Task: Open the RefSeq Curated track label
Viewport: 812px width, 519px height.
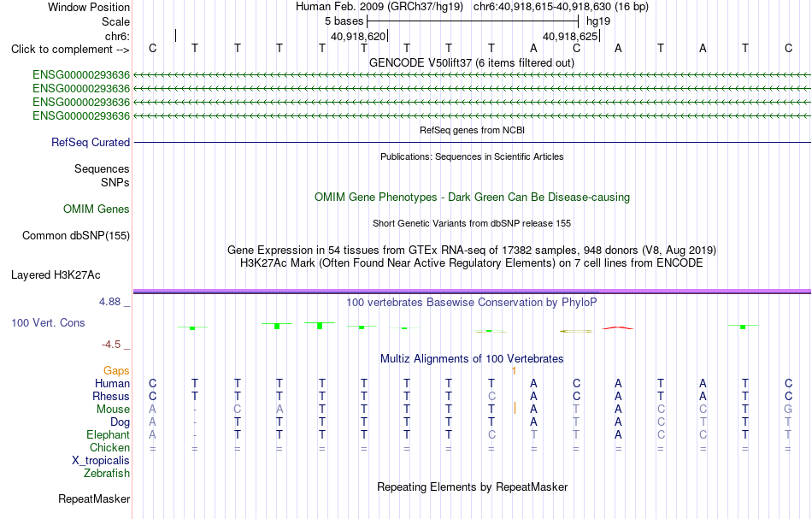Action: coord(91,143)
